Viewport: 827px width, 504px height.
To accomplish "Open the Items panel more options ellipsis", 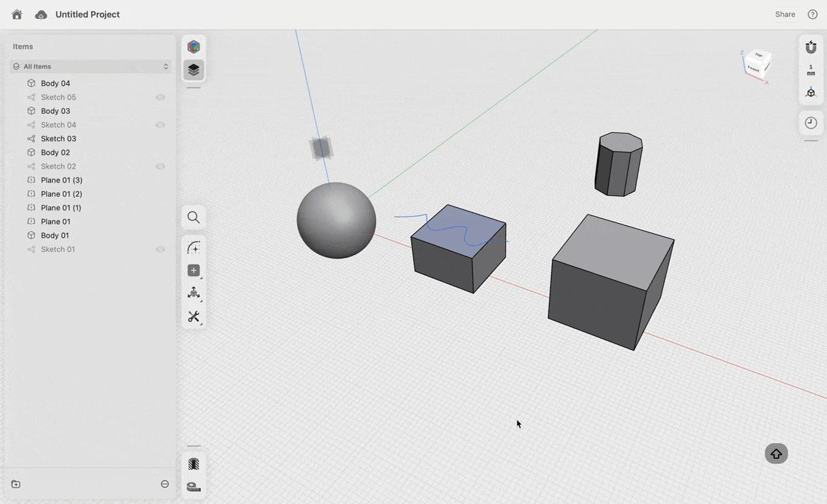I will point(165,484).
